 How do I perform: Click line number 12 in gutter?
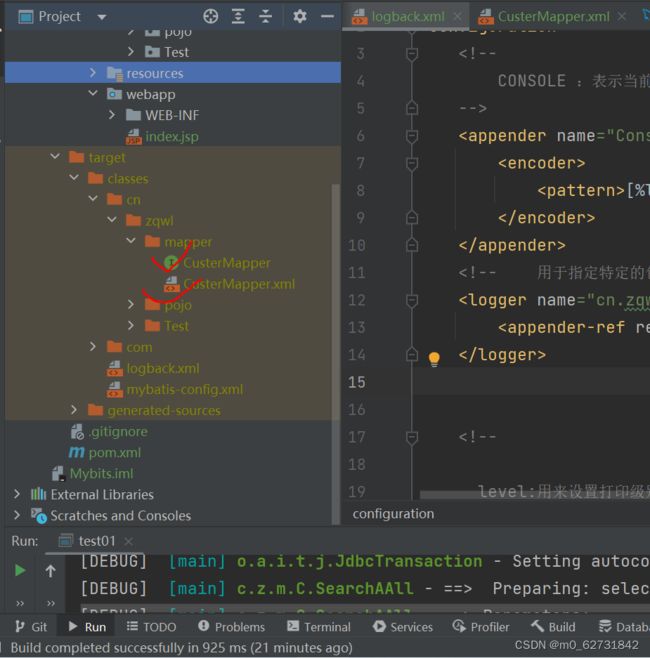pyautogui.click(x=357, y=300)
